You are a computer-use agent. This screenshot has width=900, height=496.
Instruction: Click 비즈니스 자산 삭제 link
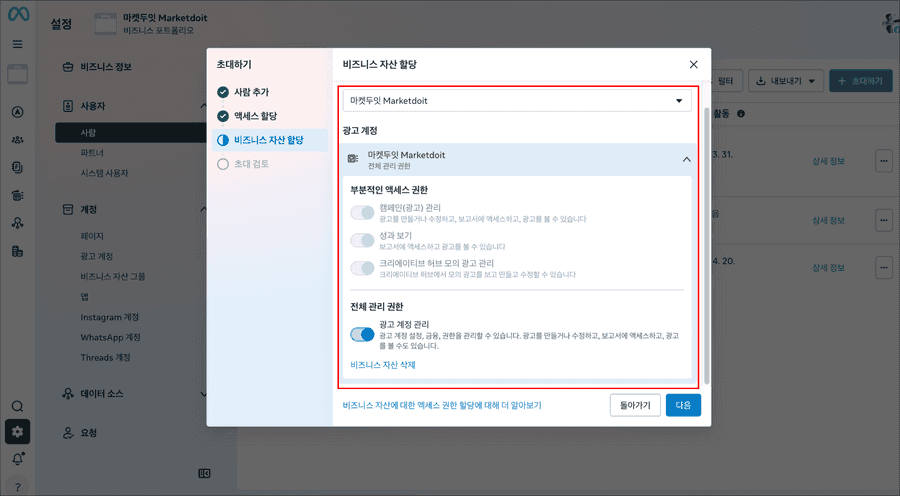click(383, 365)
